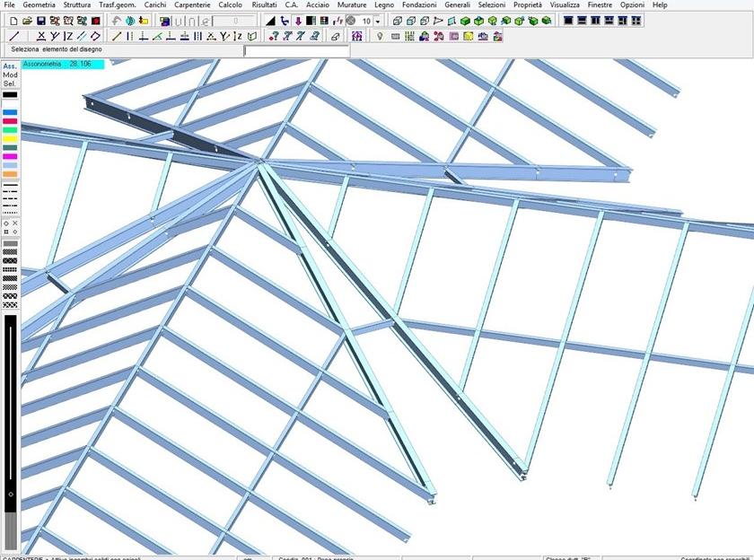This screenshot has width=754, height=560.
Task: Select the eraser tool icon
Action: [336, 37]
